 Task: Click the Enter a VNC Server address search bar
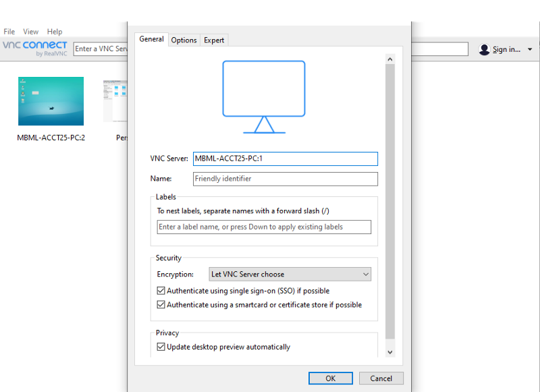pos(101,49)
